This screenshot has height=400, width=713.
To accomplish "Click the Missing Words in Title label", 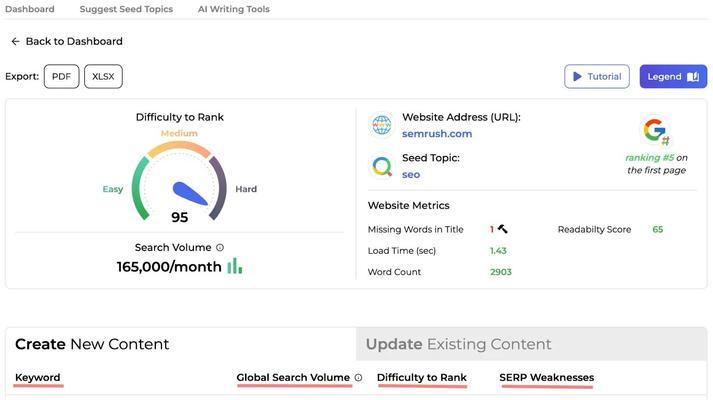I will pos(416,229).
